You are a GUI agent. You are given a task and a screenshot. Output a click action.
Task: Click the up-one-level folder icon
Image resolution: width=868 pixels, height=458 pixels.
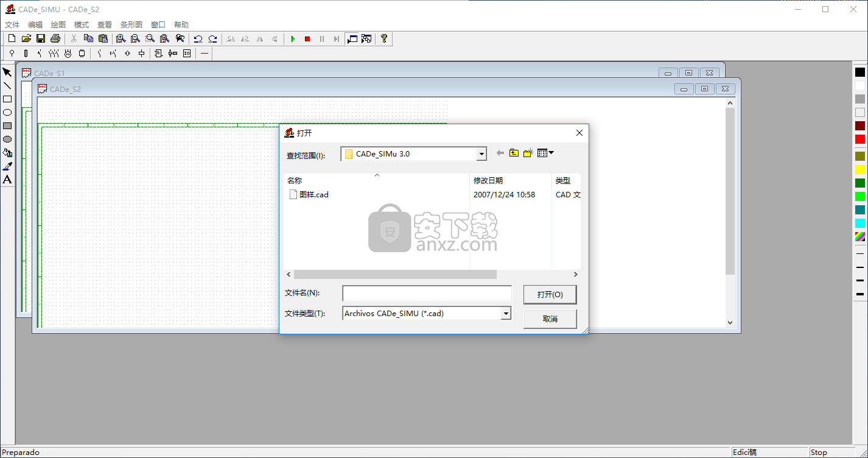tap(514, 153)
